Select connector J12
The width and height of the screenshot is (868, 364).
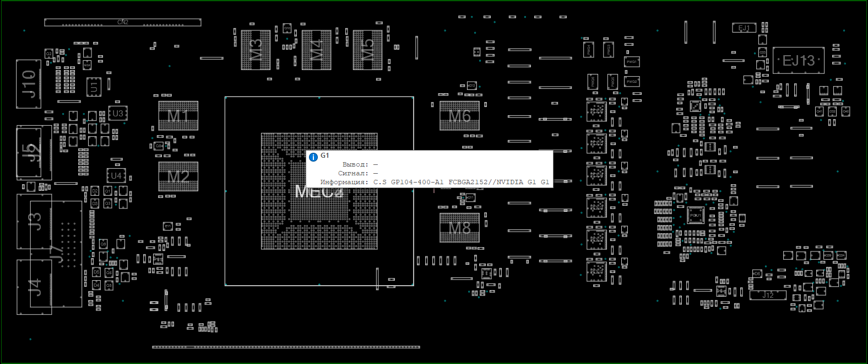pos(767,295)
